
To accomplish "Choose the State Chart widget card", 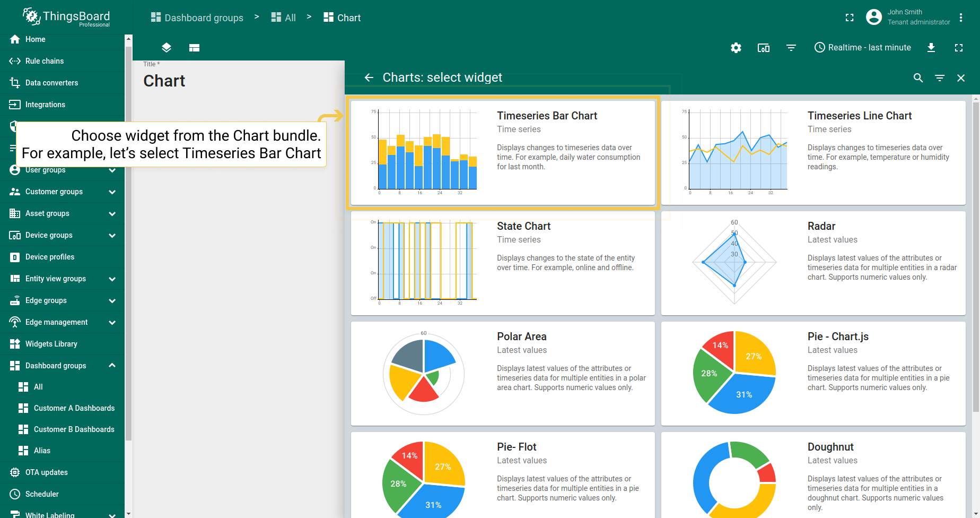I will tap(503, 263).
